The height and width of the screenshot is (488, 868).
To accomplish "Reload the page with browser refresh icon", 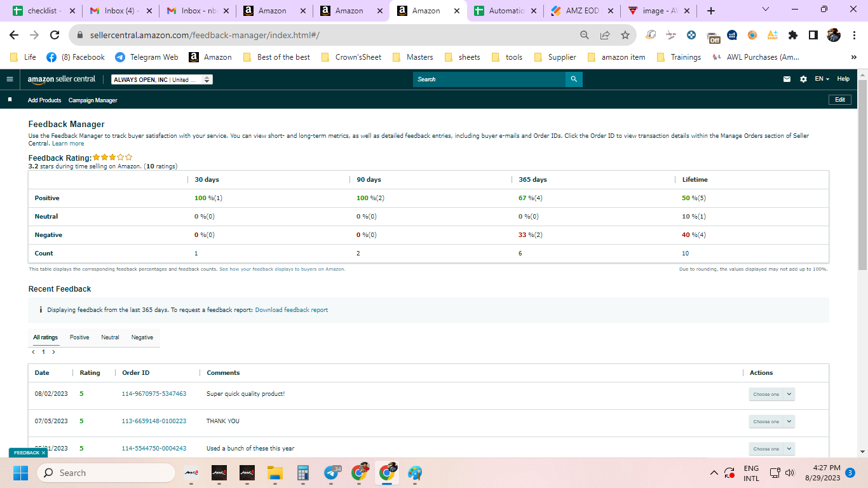I will tap(55, 36).
